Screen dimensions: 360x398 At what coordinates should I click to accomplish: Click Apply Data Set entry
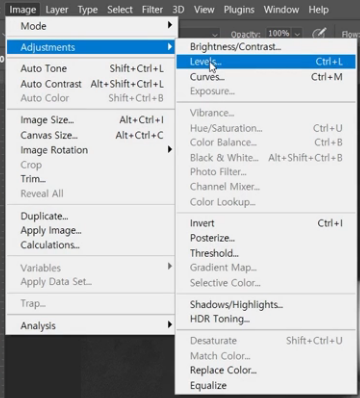coord(91,282)
